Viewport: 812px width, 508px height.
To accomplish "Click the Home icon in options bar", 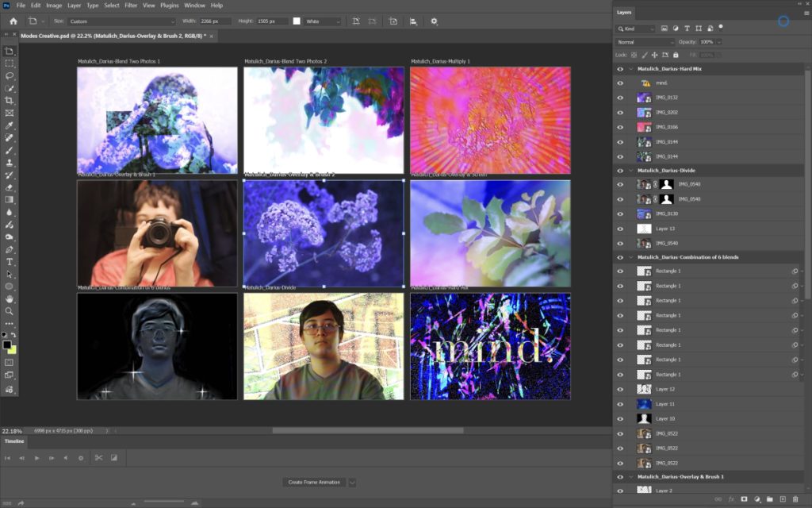I will coord(13,21).
